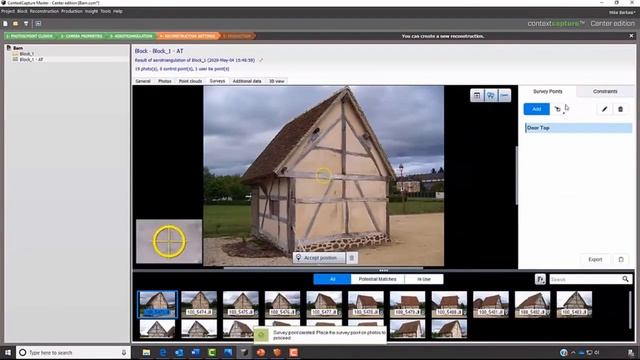This screenshot has width=640, height=360.
Task: Open the Windows Start menu
Action: pos(7,352)
